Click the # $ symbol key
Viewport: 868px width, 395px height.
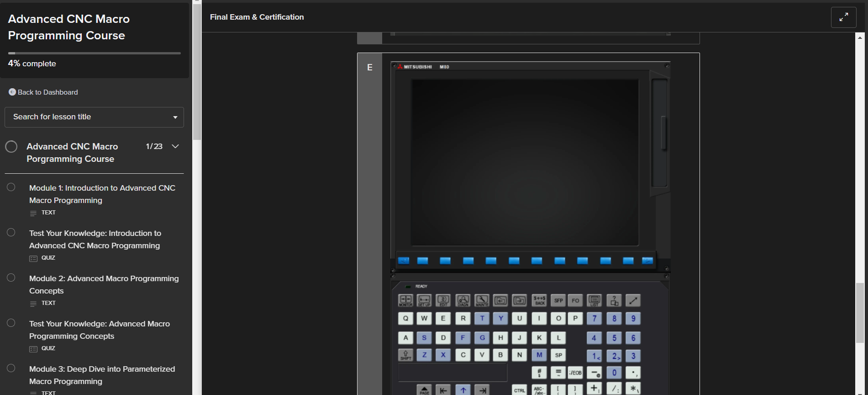539,373
